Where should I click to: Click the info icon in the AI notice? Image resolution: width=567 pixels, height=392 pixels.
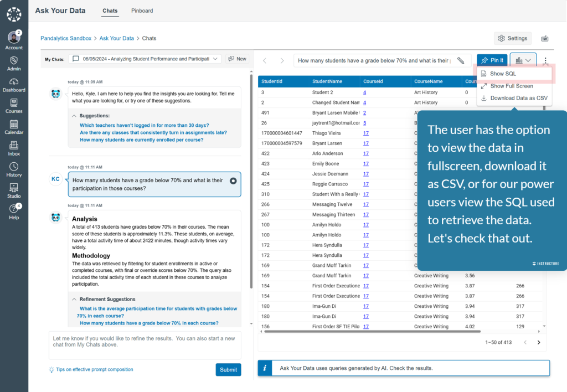tap(265, 368)
